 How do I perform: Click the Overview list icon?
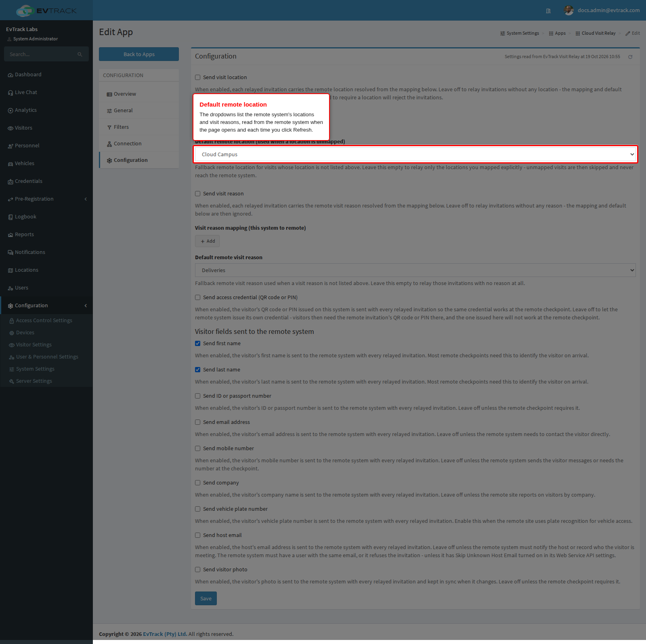point(109,94)
